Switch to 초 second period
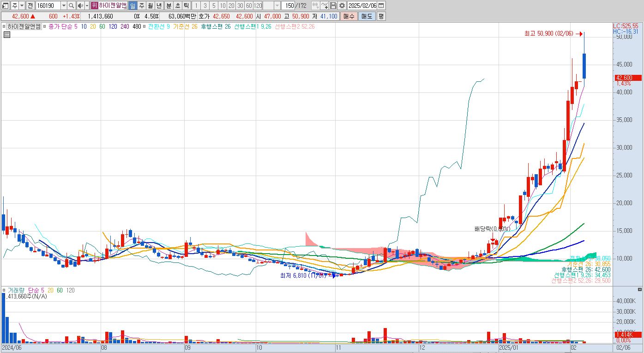644x353 pixels. pyautogui.click(x=177, y=6)
